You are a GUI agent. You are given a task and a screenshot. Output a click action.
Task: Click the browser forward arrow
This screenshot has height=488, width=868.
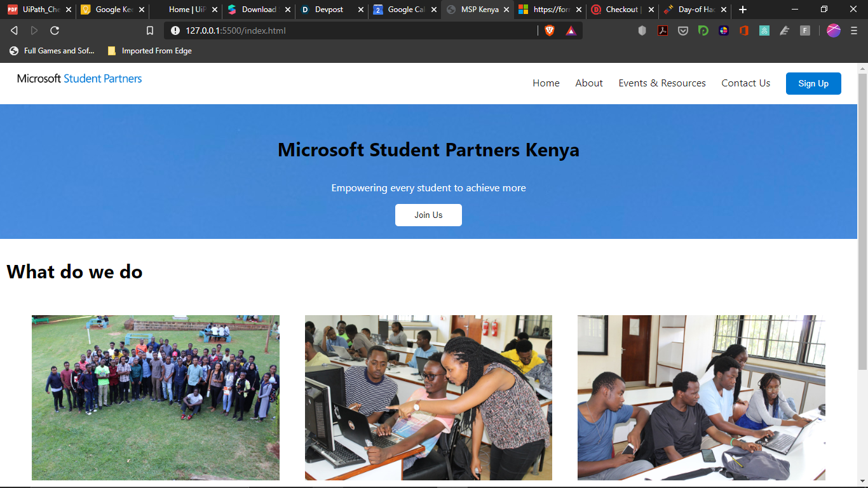point(34,30)
